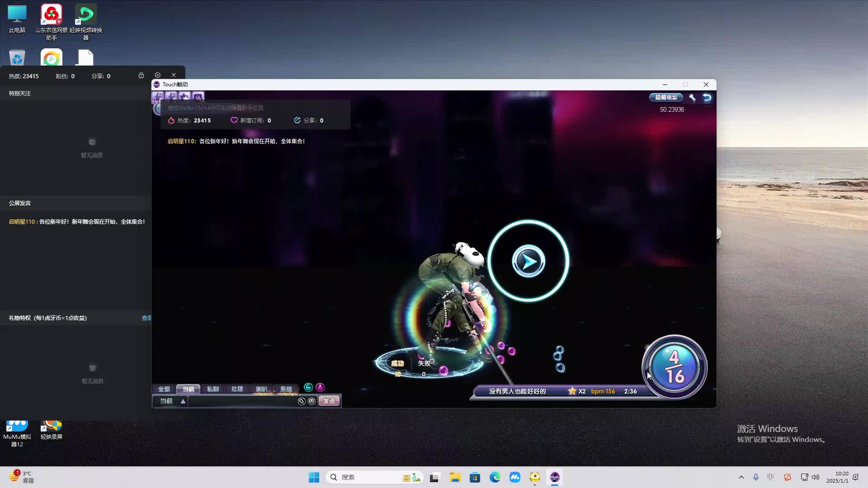
Task: Click the wrench settings icon in game
Action: click(692, 97)
